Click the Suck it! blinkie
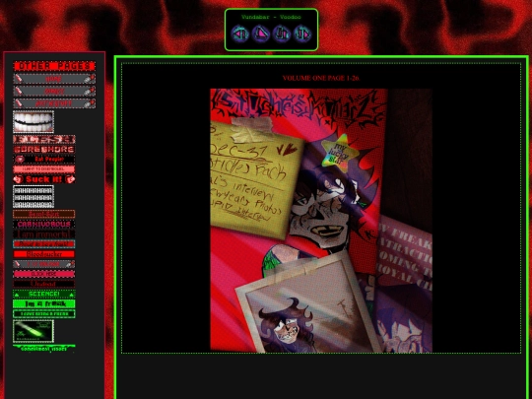Viewport: 532px width, 399px height. [x=44, y=179]
